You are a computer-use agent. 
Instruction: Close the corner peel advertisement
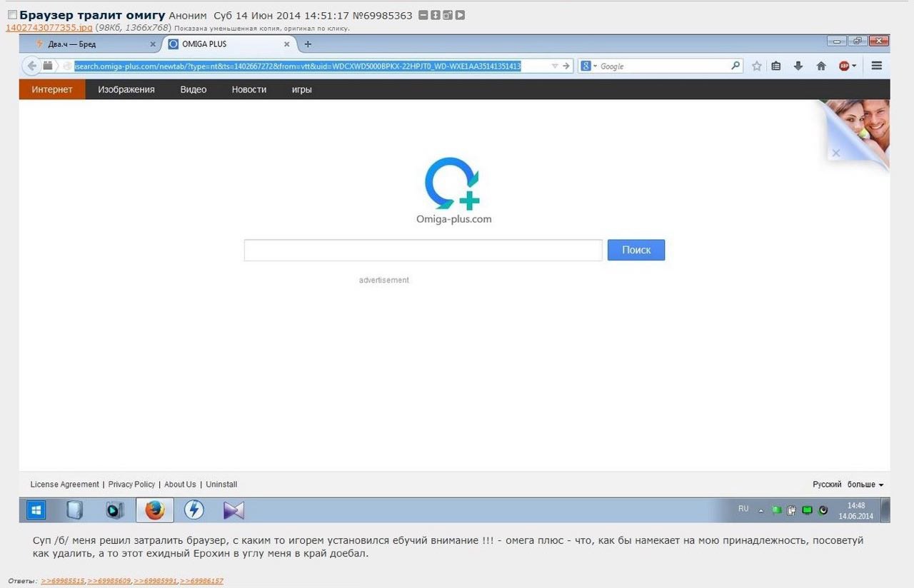coord(836,153)
